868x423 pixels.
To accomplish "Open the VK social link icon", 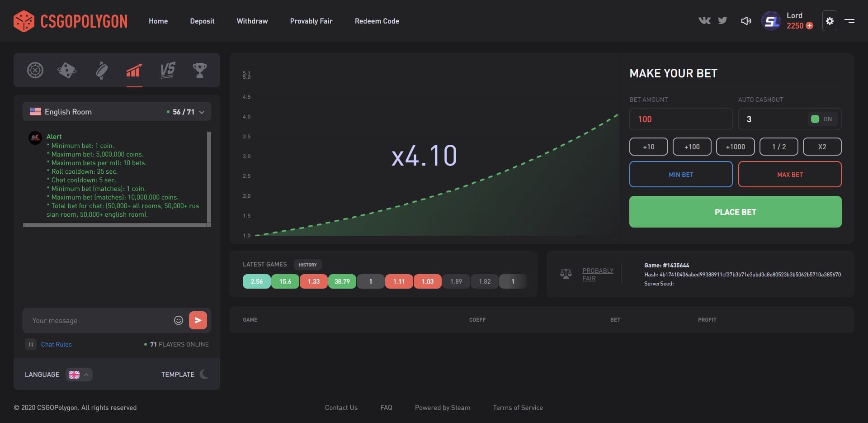I will click(704, 20).
